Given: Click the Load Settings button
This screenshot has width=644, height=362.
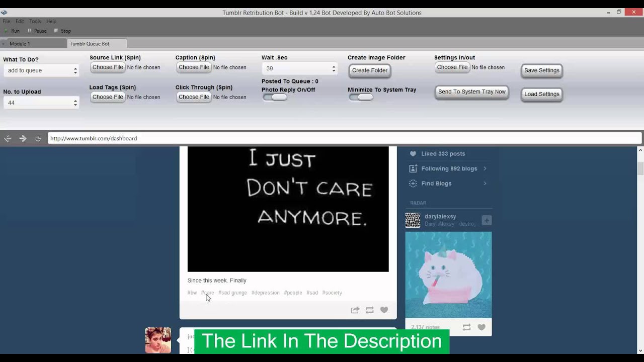Looking at the screenshot, I should coord(542,94).
